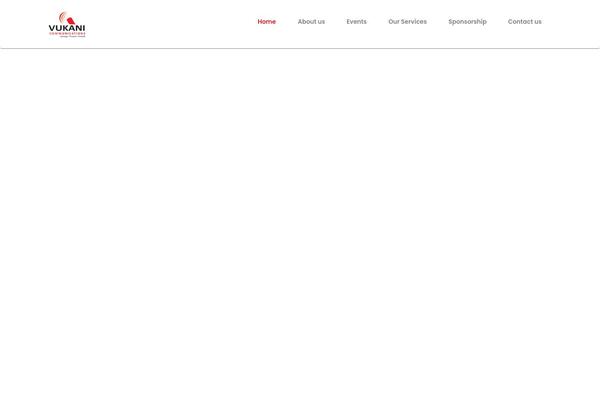The width and height of the screenshot is (600, 400).
Task: Navigate to Contact us
Action: pos(524,22)
